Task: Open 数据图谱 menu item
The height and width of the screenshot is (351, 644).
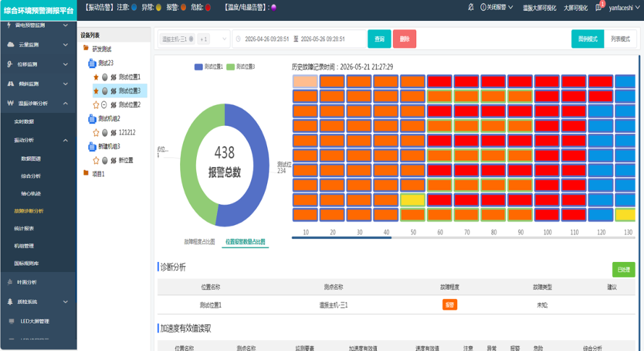Action: coord(31,158)
